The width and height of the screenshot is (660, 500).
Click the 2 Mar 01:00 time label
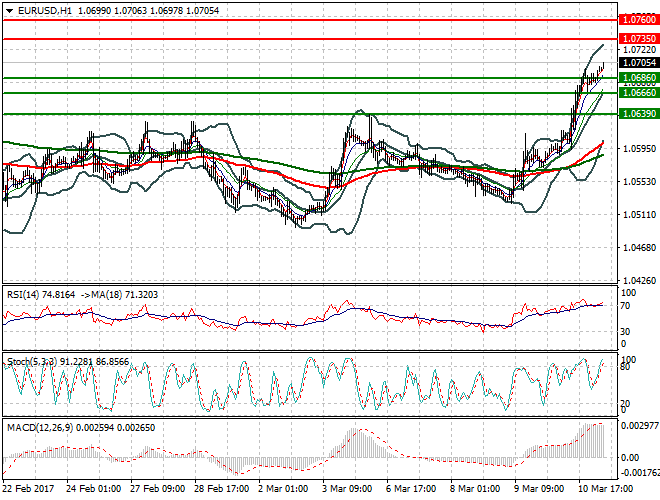283,489
